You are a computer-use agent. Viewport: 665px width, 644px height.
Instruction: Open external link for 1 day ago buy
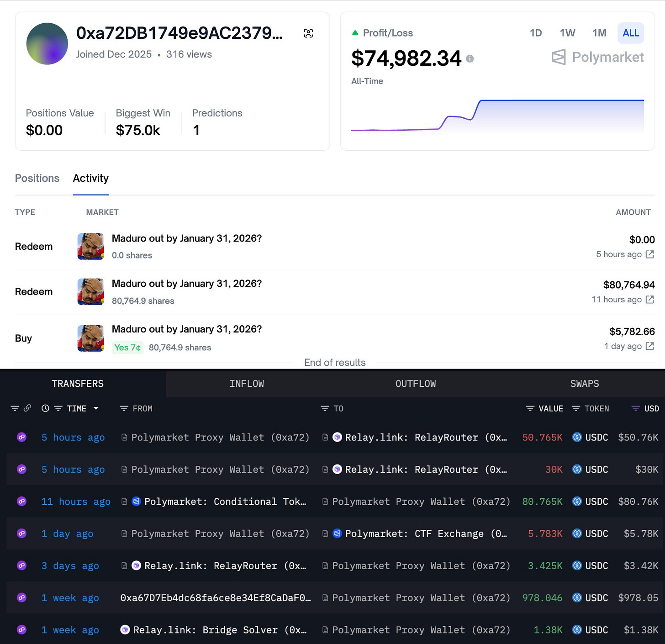(650, 346)
